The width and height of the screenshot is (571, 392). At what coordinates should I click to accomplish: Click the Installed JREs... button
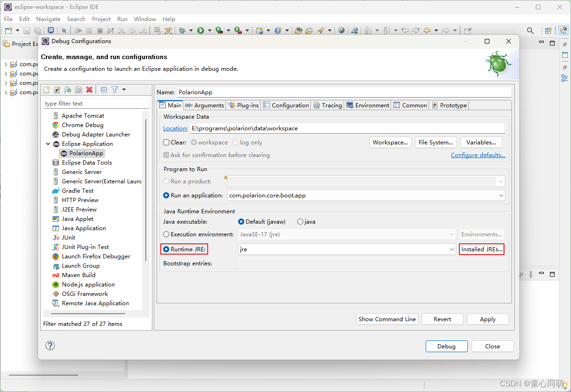pyautogui.click(x=481, y=249)
